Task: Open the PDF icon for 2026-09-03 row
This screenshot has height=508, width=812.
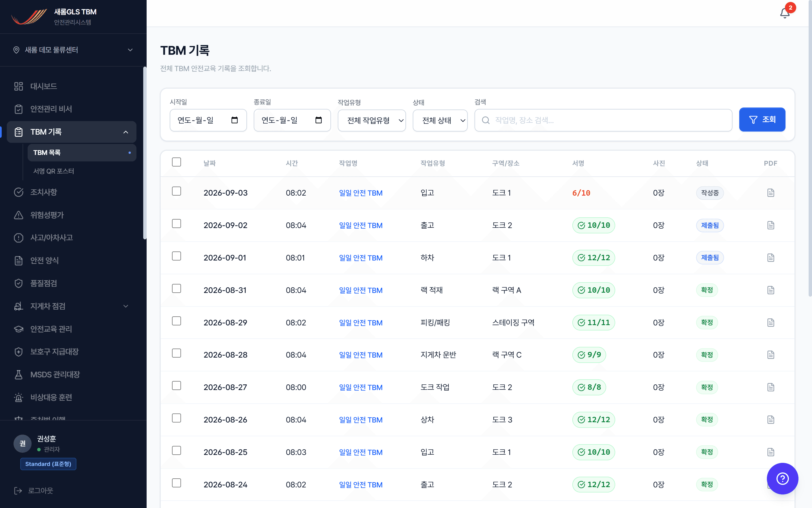Action: click(771, 192)
